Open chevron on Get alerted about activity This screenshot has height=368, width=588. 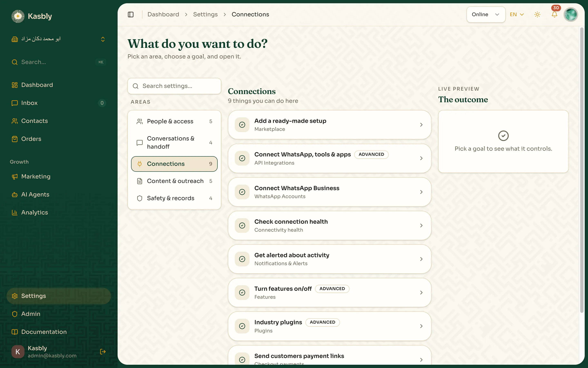click(x=421, y=259)
